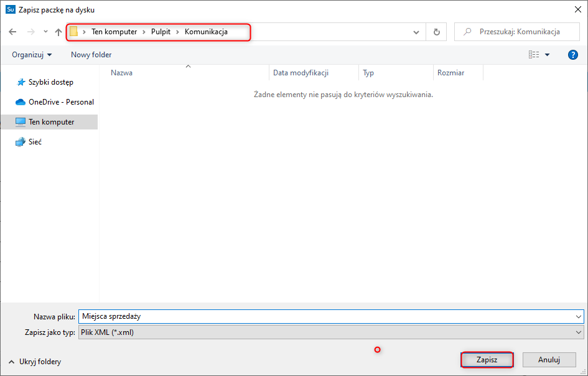Sort by 'Data modyfikacji' column
This screenshot has height=376, width=588.
[x=314, y=73]
